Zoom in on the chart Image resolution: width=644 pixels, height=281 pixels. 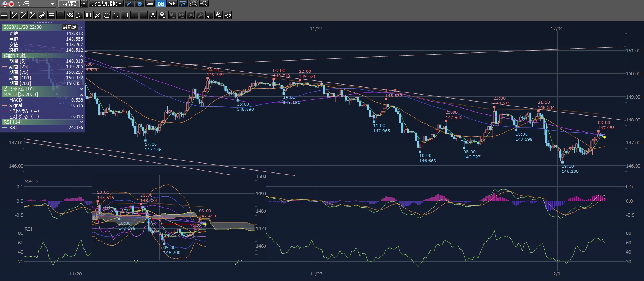(204, 4)
